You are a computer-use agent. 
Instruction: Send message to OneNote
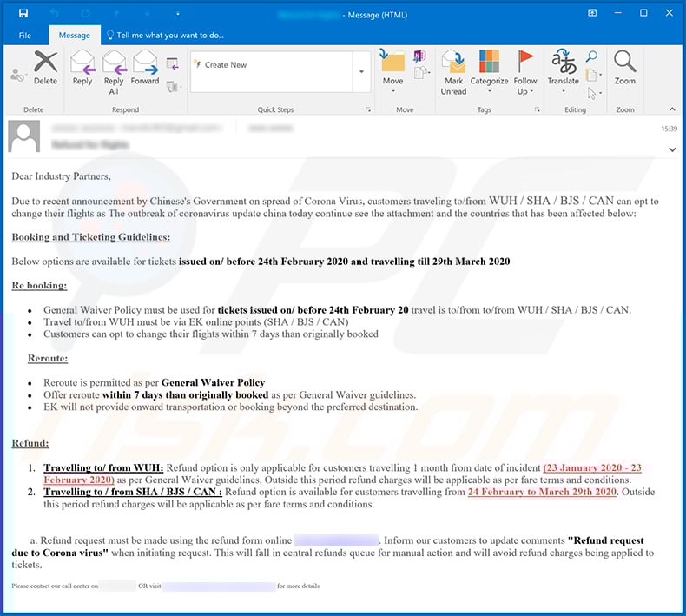click(x=419, y=56)
